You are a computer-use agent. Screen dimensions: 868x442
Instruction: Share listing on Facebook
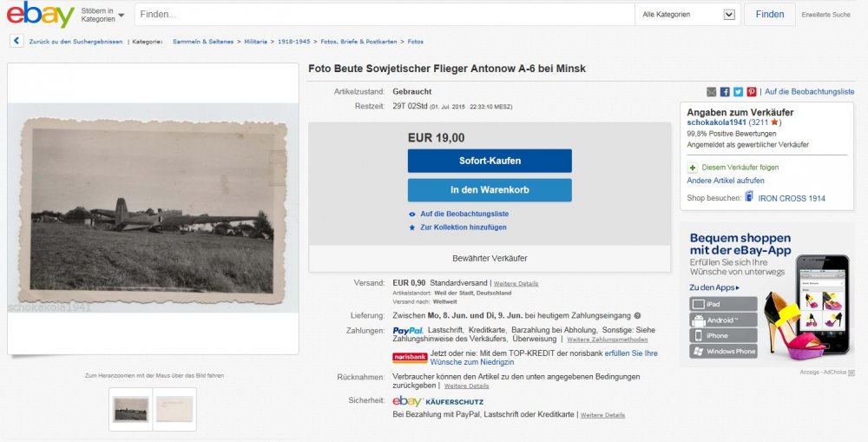(x=725, y=91)
